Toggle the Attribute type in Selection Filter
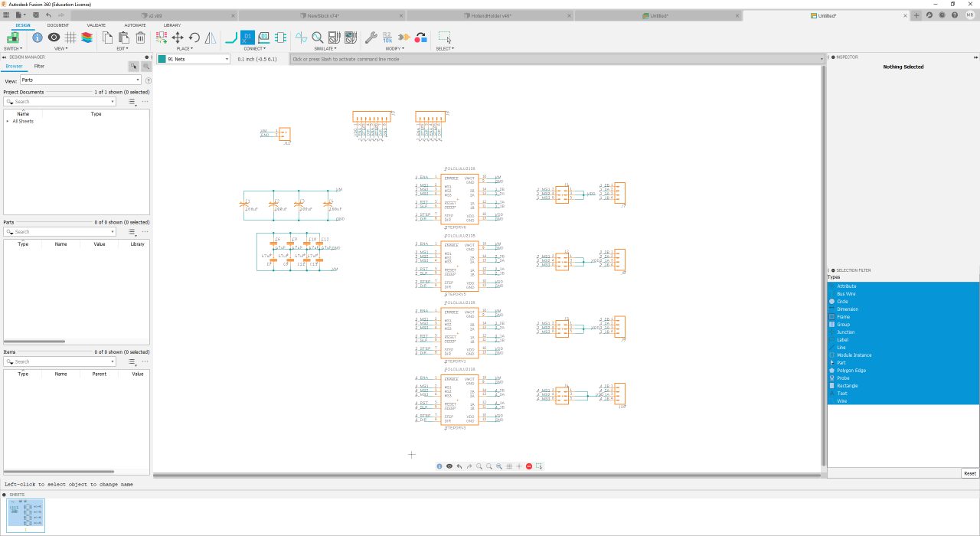The image size is (980, 536). 903,286
